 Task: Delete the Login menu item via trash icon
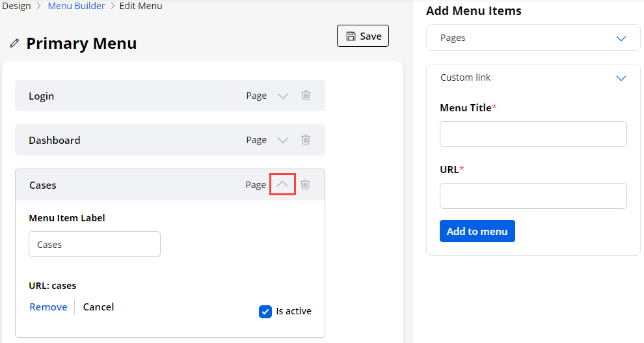(306, 96)
